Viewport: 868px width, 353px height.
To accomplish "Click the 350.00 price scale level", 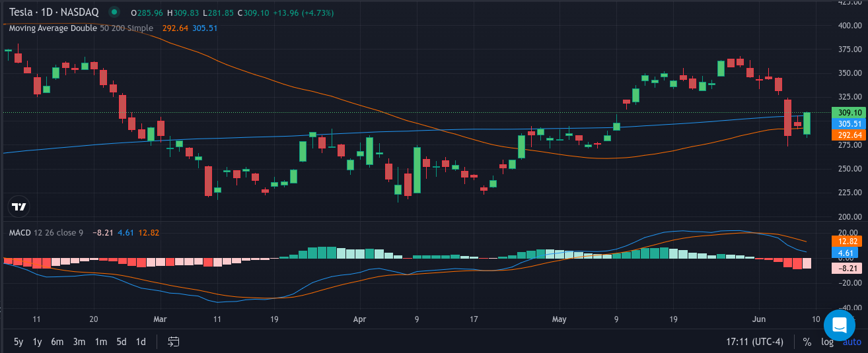I will point(850,73).
